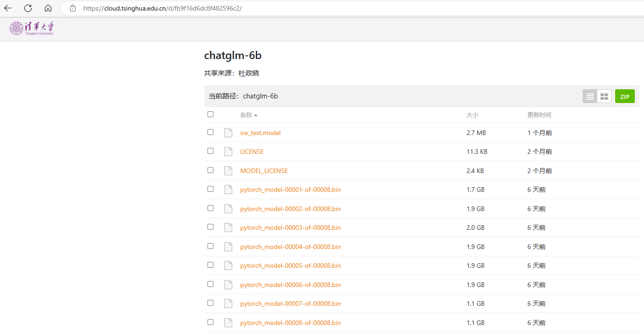This screenshot has width=644, height=336.
Task: Click file icon beside MODEL_LICENSE
Action: 228,171
